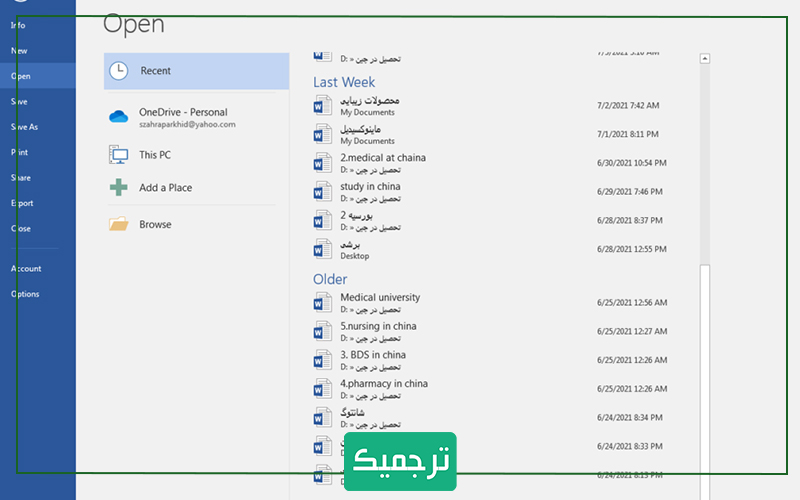Click the file list scrollbar thumb

(705, 383)
